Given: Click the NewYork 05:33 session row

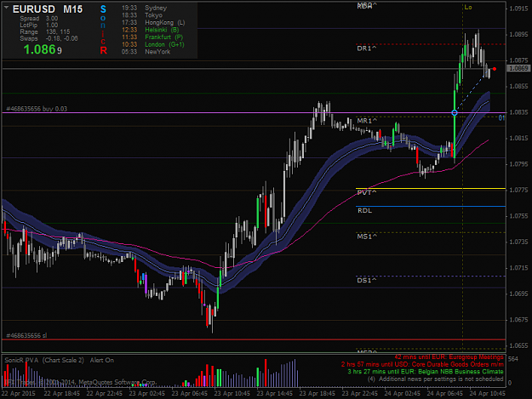Looking at the screenshot, I should pos(146,52).
